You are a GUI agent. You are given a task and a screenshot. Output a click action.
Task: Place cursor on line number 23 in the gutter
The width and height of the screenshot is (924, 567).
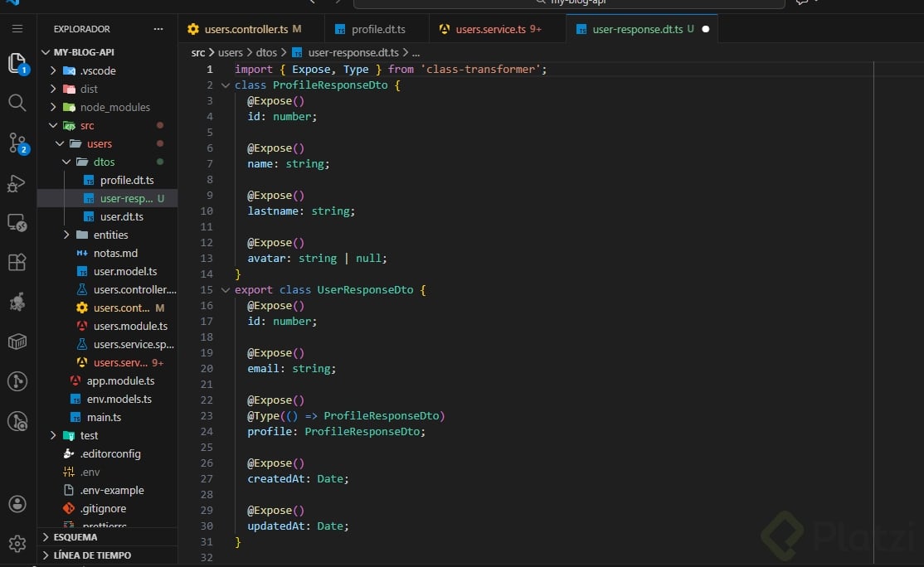click(207, 415)
